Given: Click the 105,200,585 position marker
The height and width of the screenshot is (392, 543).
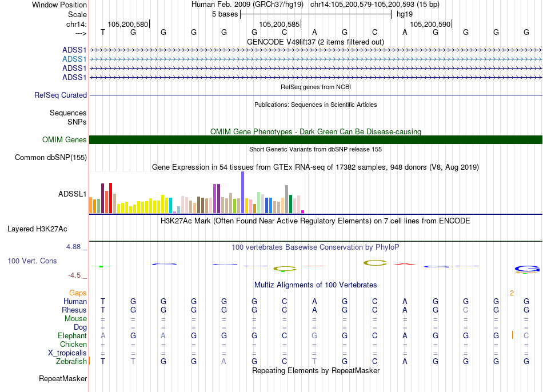Looking at the screenshot, I should (x=279, y=25).
